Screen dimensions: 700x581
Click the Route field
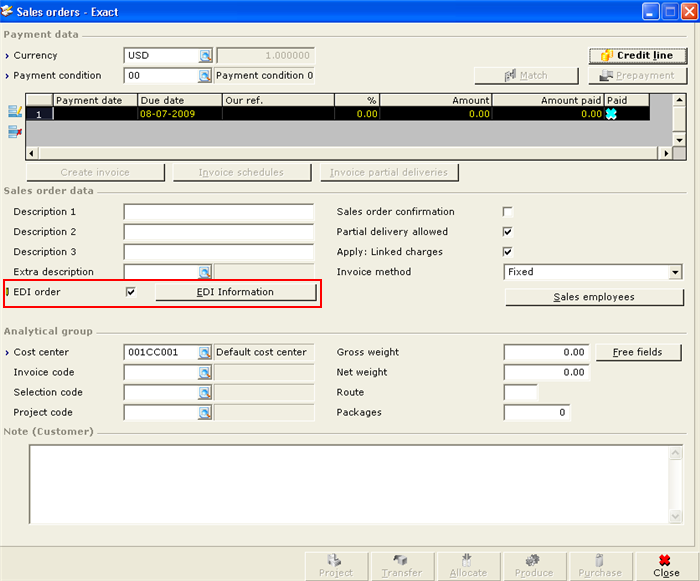click(x=521, y=393)
